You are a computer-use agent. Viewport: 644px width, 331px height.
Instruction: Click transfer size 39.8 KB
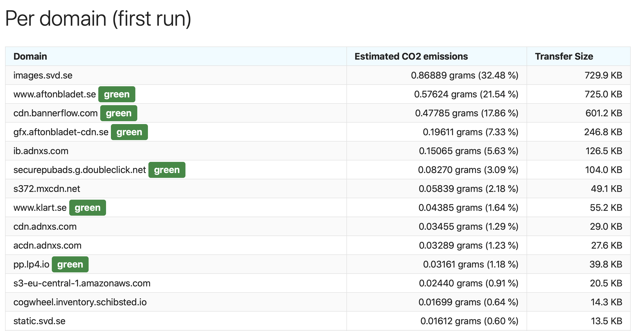606,264
